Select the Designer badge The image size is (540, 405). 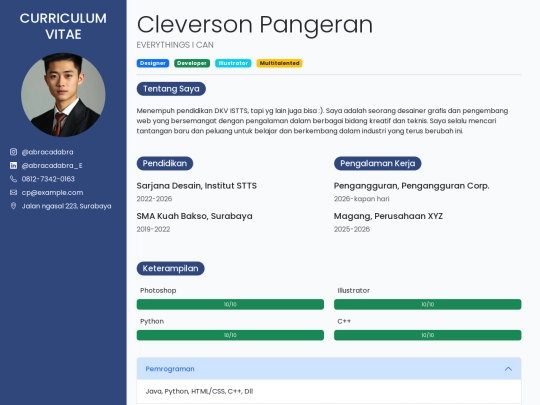click(153, 63)
